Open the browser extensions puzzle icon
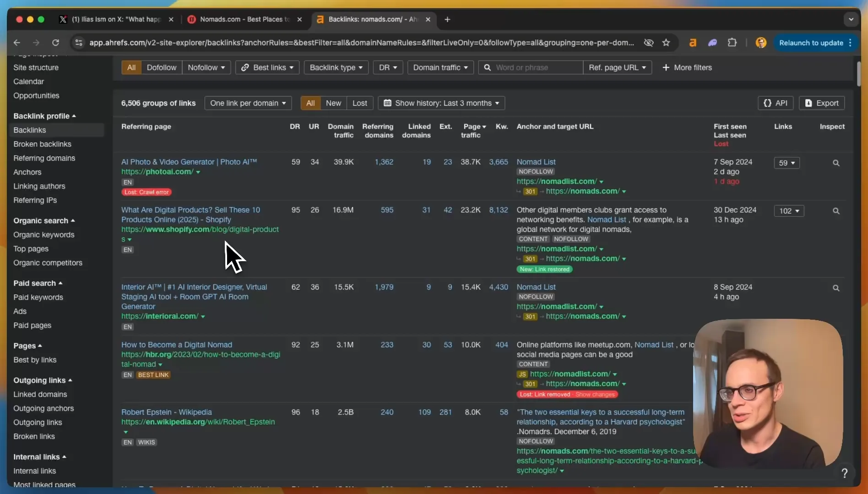This screenshot has height=494, width=868. coord(732,43)
